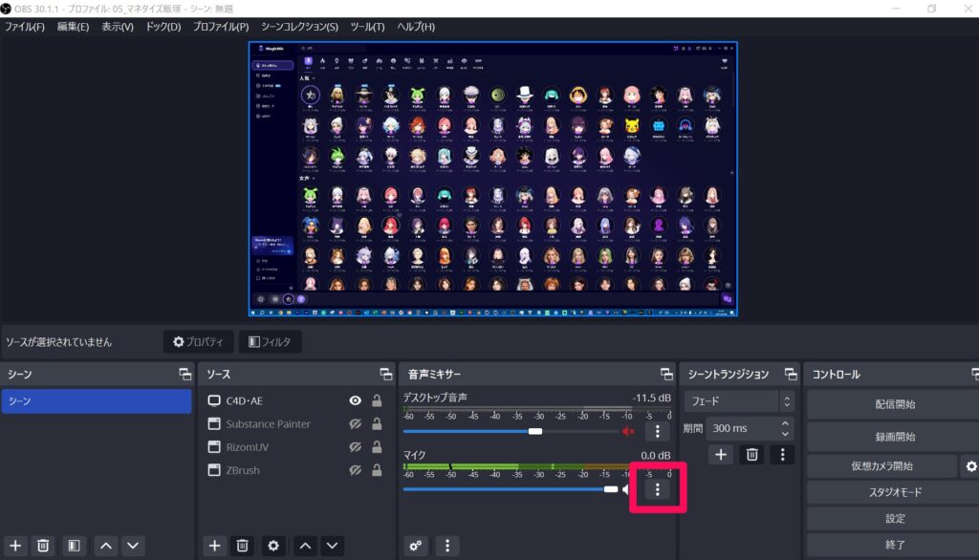Unmute デスクトップ音声 speaker icon
The height and width of the screenshot is (560, 979).
628,431
